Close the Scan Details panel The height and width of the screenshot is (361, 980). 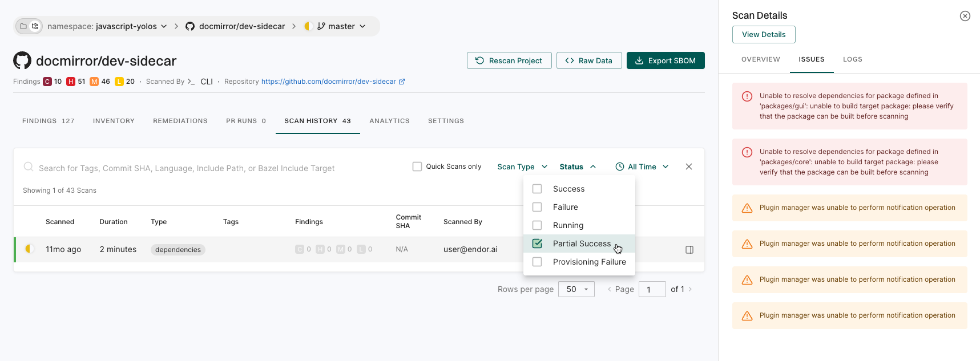click(965, 16)
